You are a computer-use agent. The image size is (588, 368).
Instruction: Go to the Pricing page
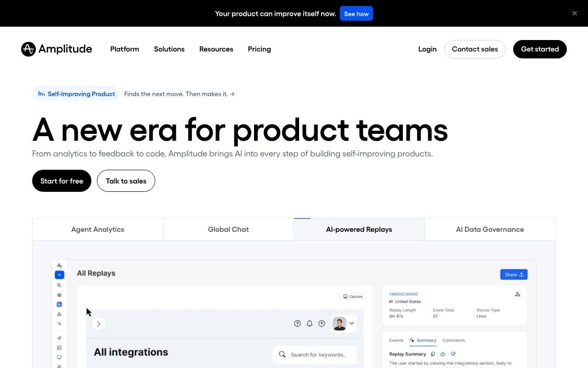260,49
